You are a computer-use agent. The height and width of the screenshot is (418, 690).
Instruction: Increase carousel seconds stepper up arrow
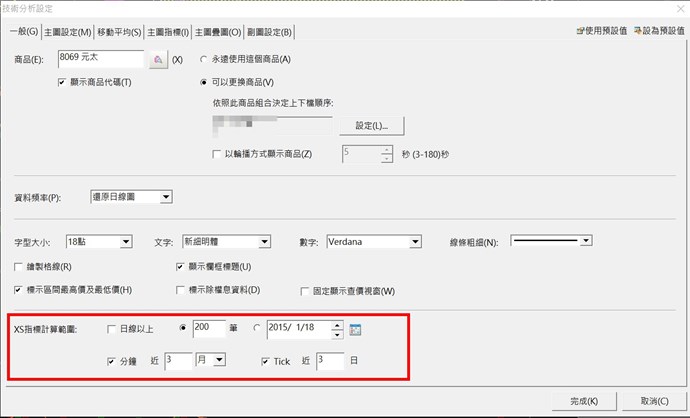click(387, 150)
